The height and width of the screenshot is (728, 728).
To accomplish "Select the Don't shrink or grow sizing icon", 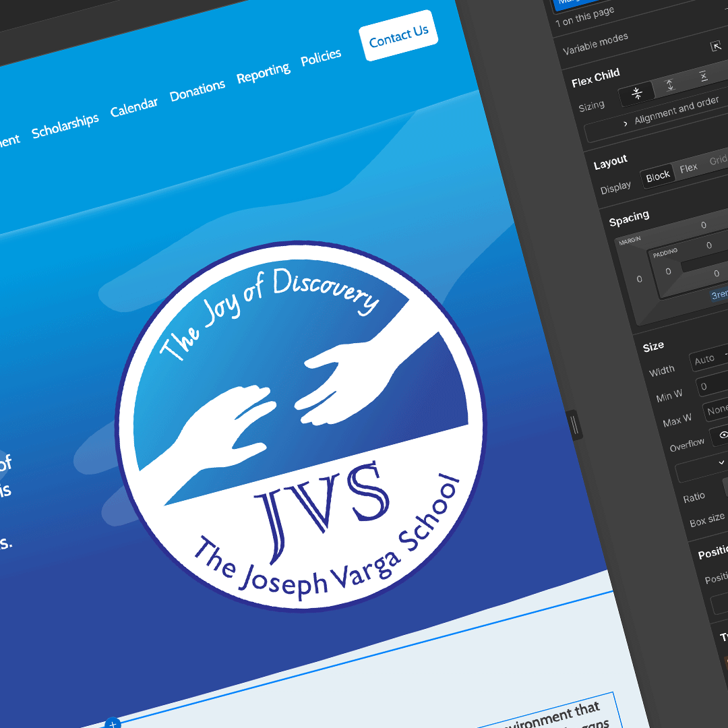I will (704, 76).
